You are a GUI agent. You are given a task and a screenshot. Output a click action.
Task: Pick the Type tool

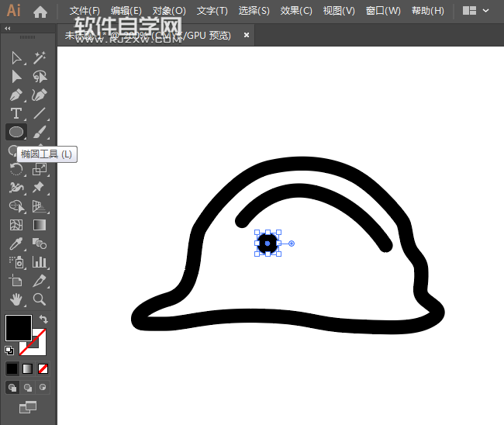click(16, 114)
